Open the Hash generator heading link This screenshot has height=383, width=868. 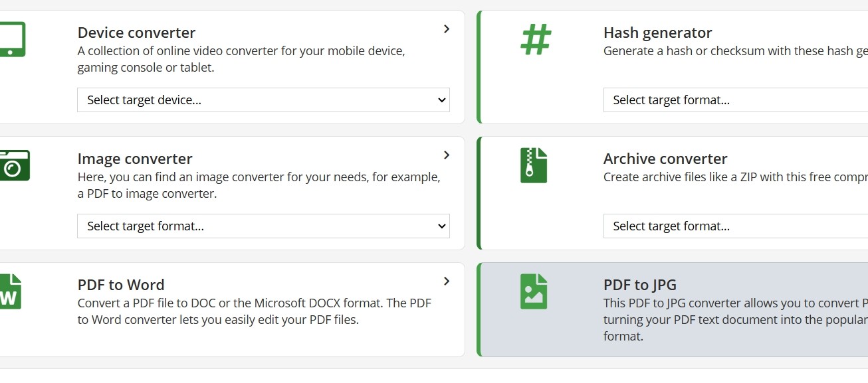[x=657, y=33]
